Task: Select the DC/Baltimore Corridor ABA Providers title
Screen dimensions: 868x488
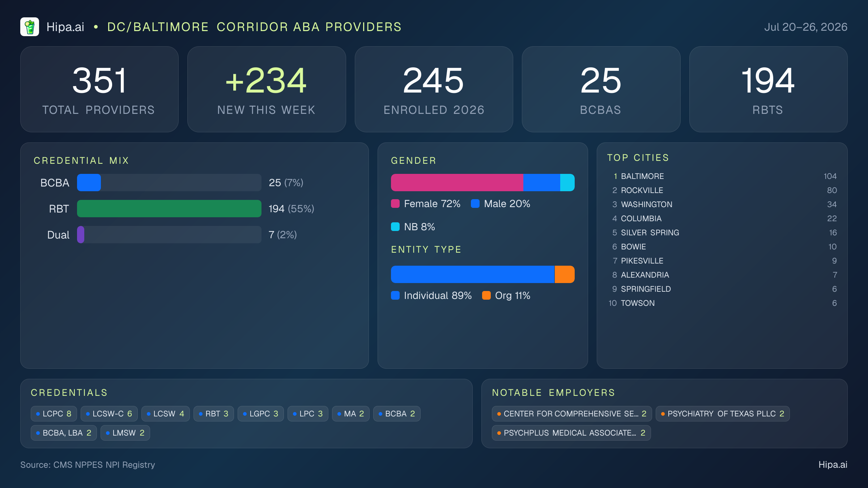Action: tap(254, 27)
